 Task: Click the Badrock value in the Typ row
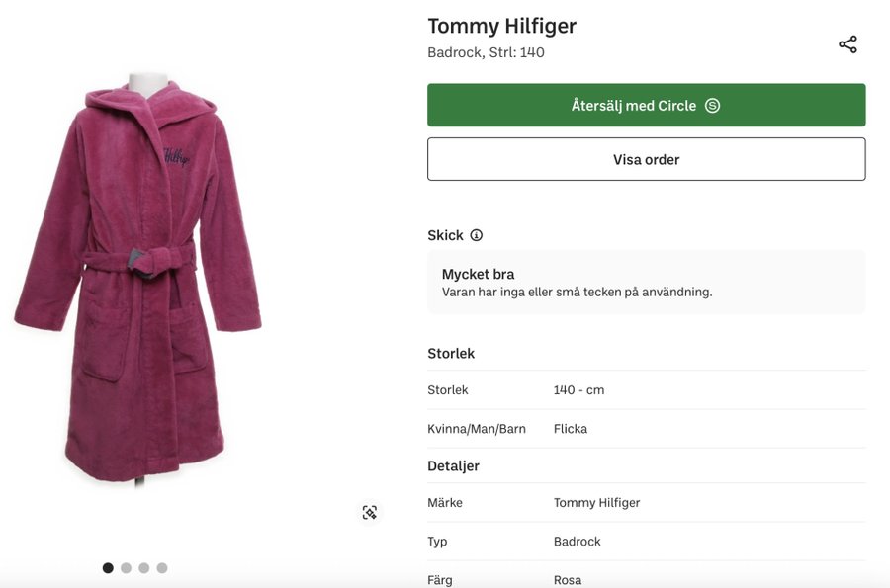coord(577,542)
